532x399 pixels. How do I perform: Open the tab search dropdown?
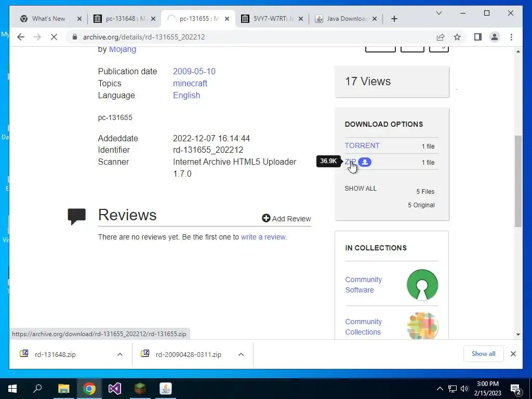pyautogui.click(x=438, y=13)
